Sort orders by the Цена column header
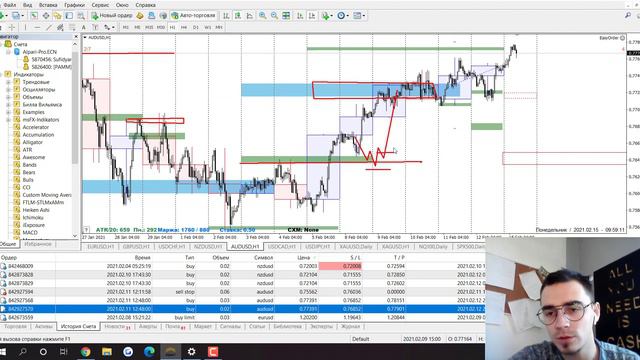The width and height of the screenshot is (640, 360). [x=303, y=258]
